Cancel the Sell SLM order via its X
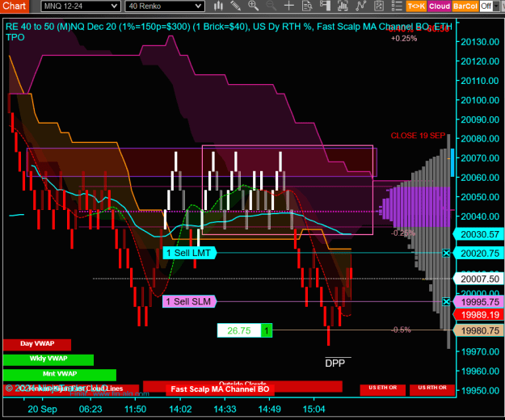This screenshot has width=505, height=420. pyautogui.click(x=446, y=302)
